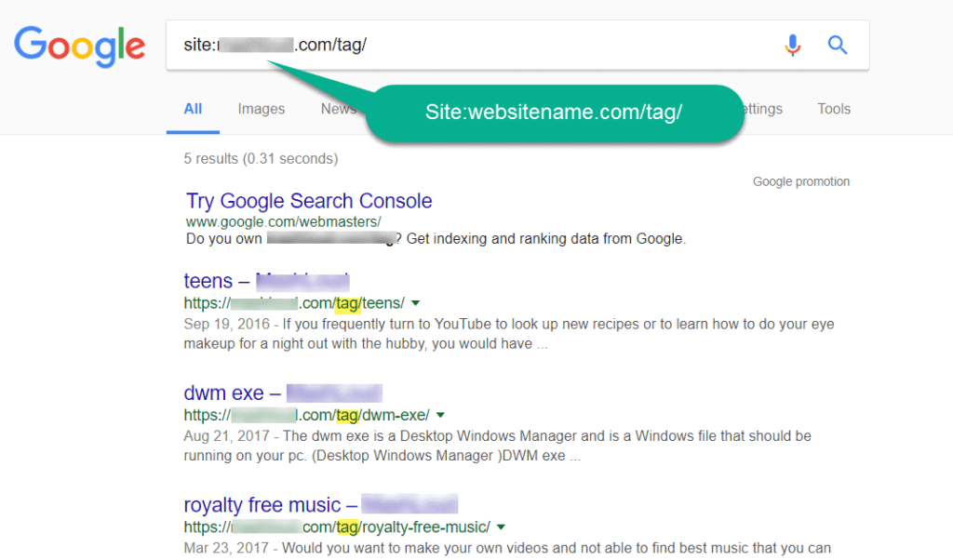This screenshot has width=953, height=560.
Task: Click the tag/royalty-free-music/ result URL
Action: click(x=337, y=527)
